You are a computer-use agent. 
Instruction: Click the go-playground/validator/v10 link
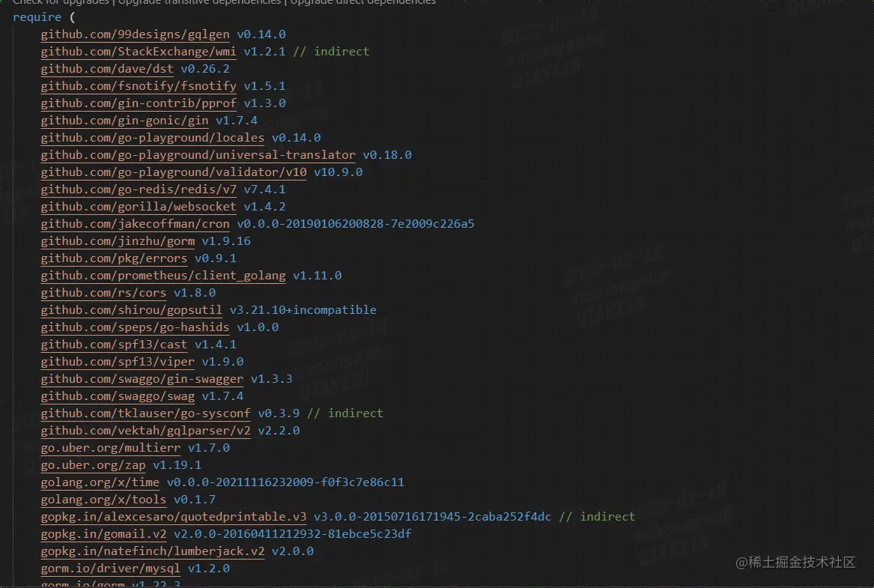click(x=173, y=172)
